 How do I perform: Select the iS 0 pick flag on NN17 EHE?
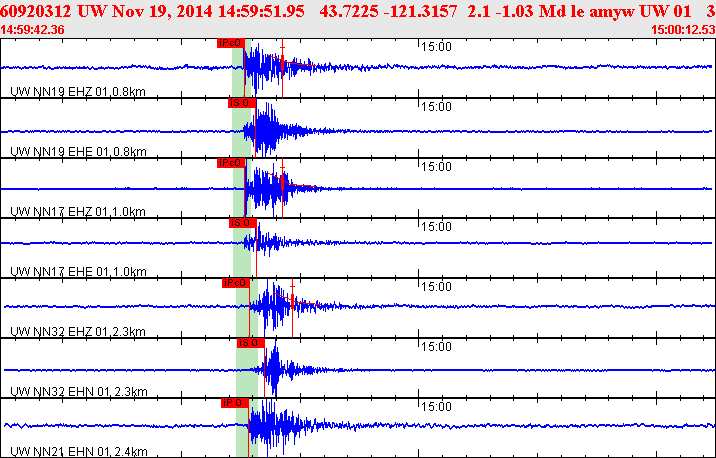(242, 223)
